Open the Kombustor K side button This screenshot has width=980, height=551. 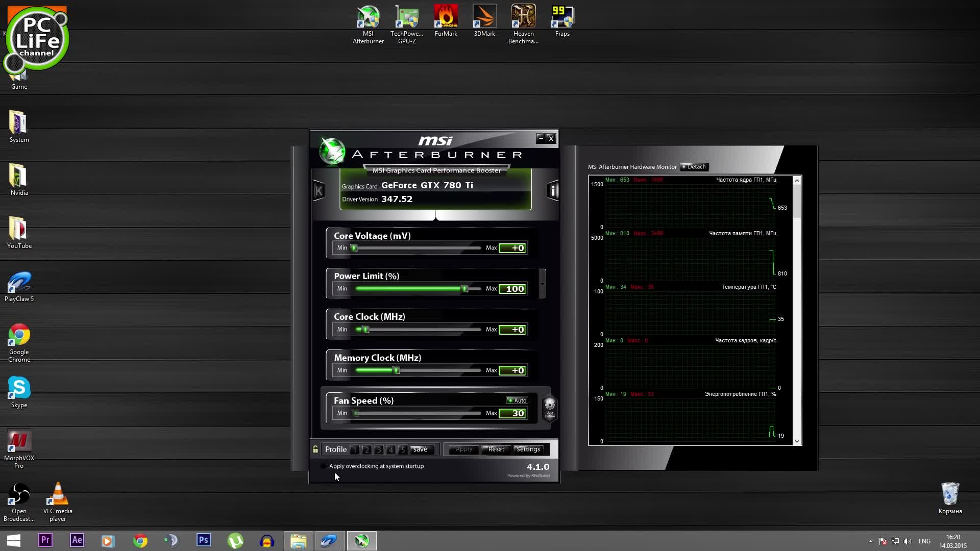point(318,191)
